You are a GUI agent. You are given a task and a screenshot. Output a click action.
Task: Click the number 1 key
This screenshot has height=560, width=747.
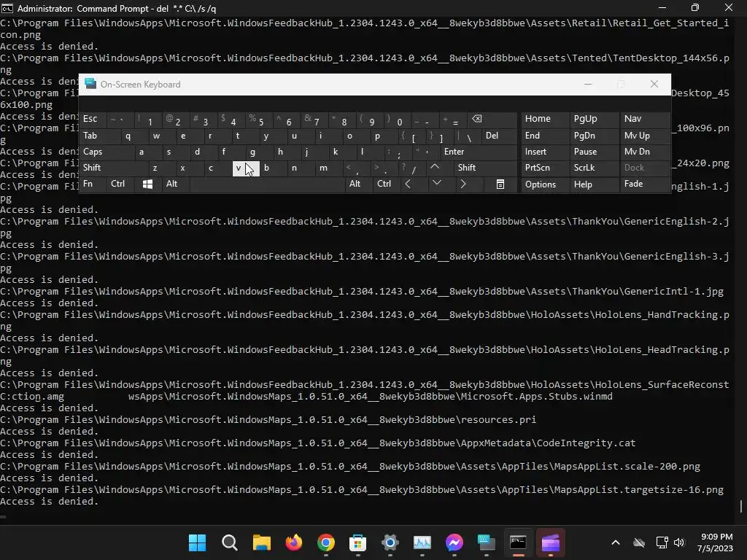(x=148, y=119)
